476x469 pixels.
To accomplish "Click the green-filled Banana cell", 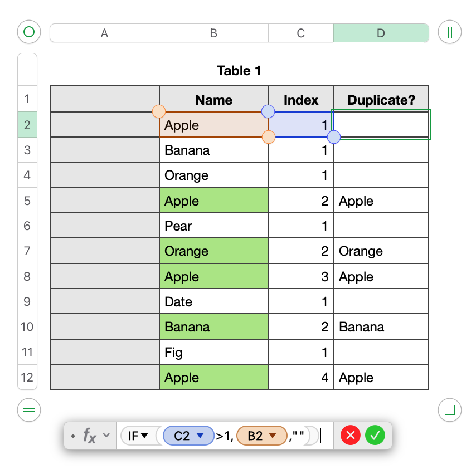I will pos(213,327).
